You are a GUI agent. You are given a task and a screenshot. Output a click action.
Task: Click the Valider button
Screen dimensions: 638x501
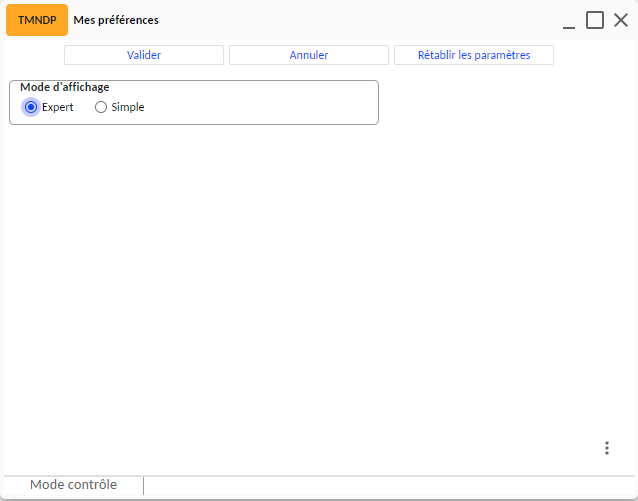144,55
